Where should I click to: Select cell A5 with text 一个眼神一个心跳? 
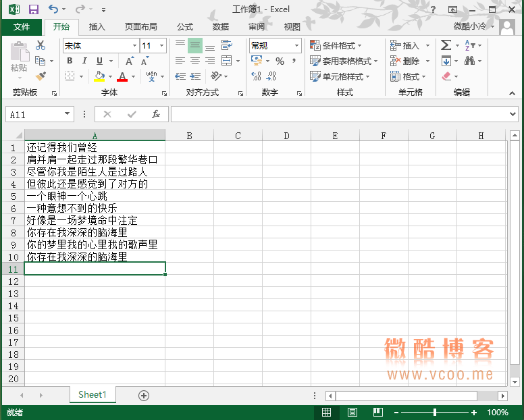click(95, 196)
